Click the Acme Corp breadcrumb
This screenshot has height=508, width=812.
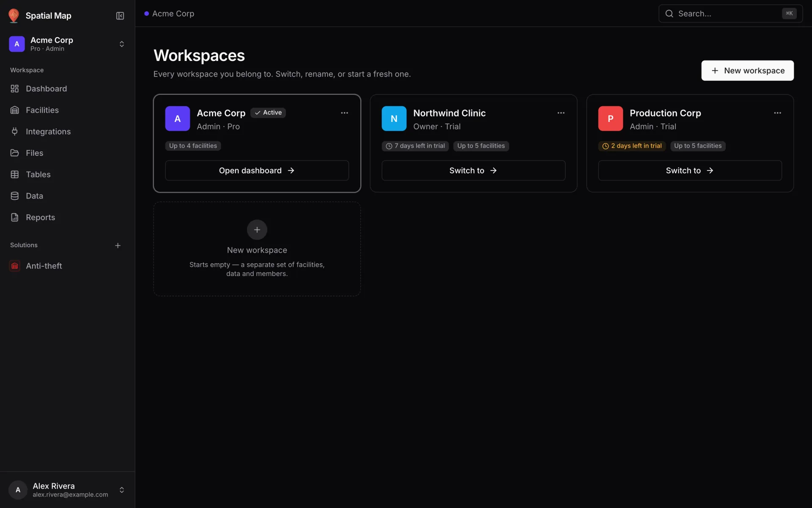(x=173, y=14)
